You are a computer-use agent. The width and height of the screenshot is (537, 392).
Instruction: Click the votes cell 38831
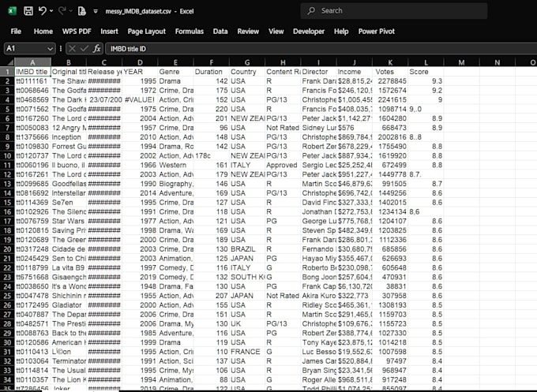coord(390,286)
